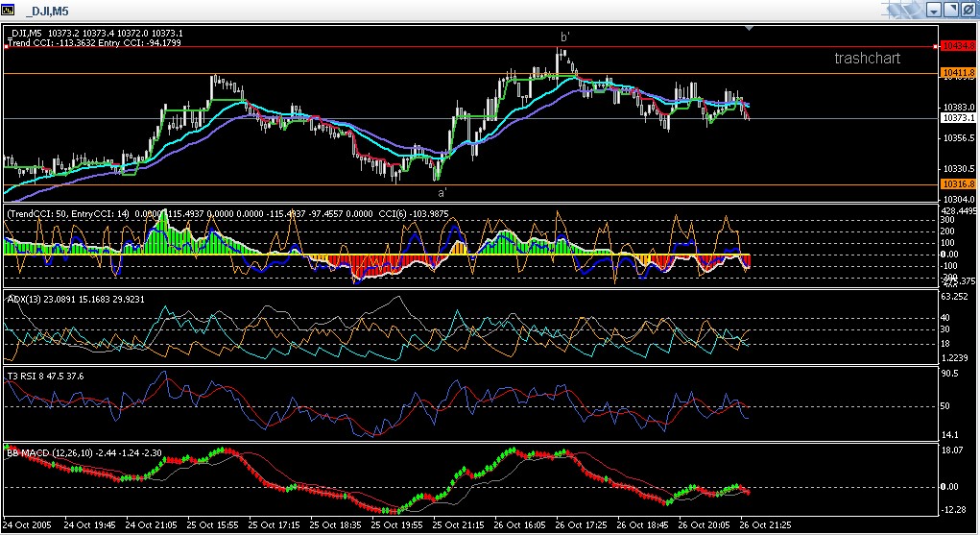Click the 26 Oct 21:25 time label
This screenshot has width=980, height=535.
coord(765,525)
